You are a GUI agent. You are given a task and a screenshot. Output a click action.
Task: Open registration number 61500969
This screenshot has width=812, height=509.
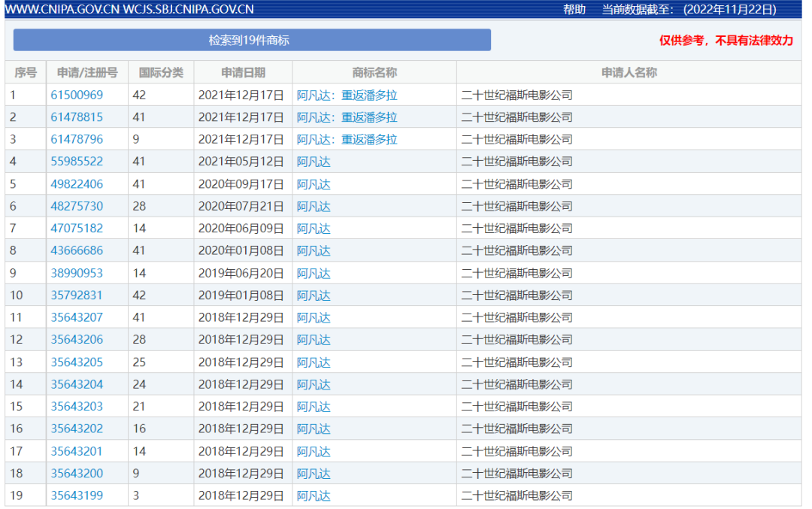click(77, 95)
